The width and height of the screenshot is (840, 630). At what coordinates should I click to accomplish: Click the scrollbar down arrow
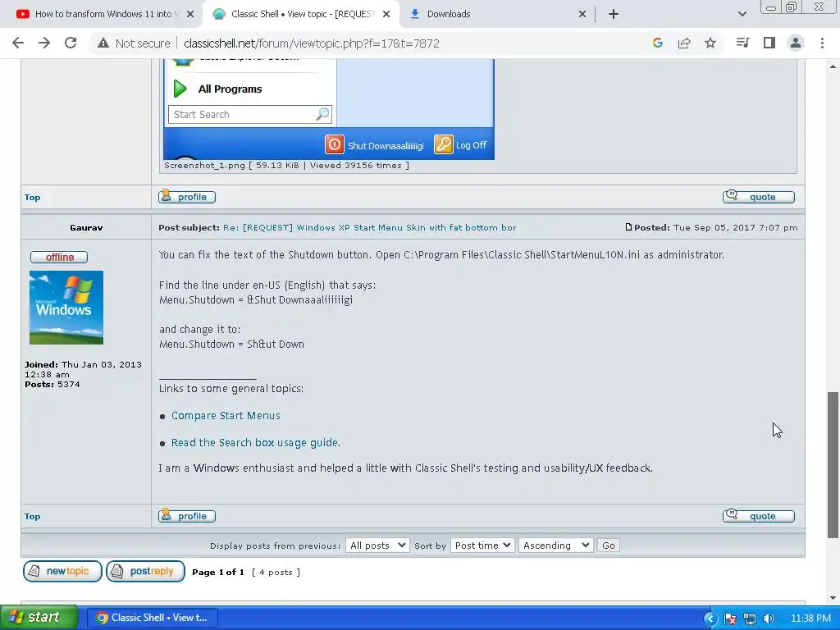coord(833,598)
